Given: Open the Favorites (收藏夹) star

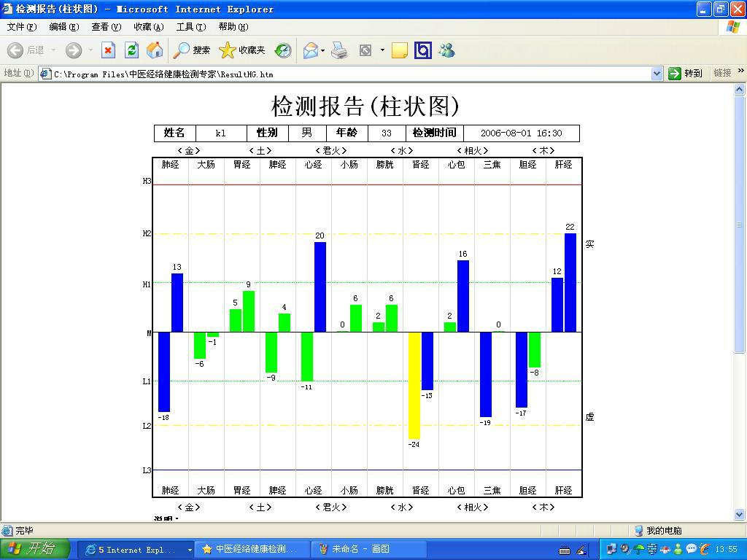Looking at the screenshot, I should click(242, 50).
